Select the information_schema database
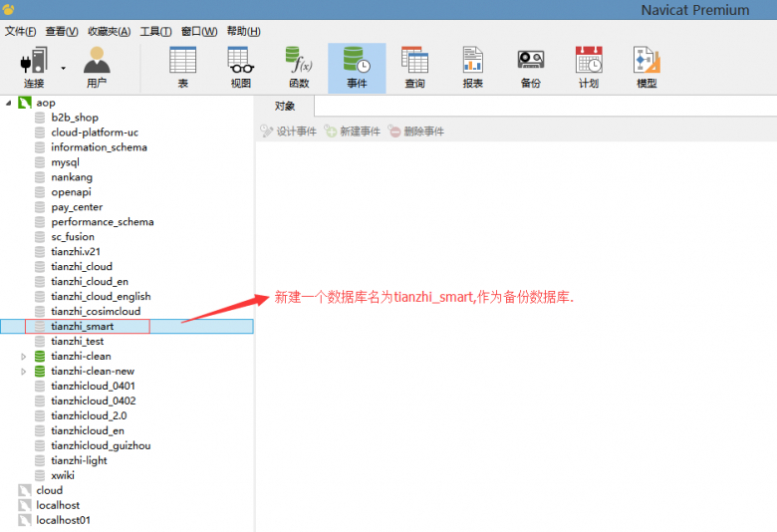 click(99, 147)
